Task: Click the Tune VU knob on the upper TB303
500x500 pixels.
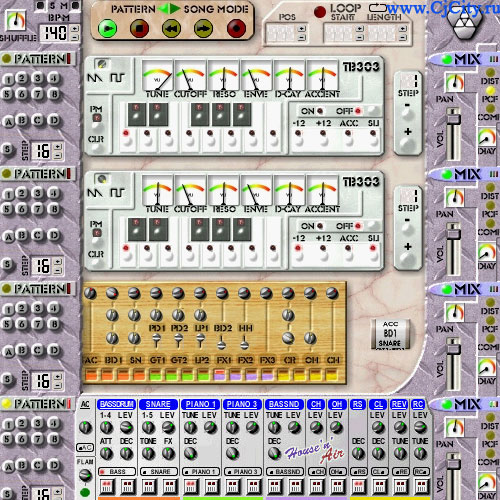Action: [157, 75]
